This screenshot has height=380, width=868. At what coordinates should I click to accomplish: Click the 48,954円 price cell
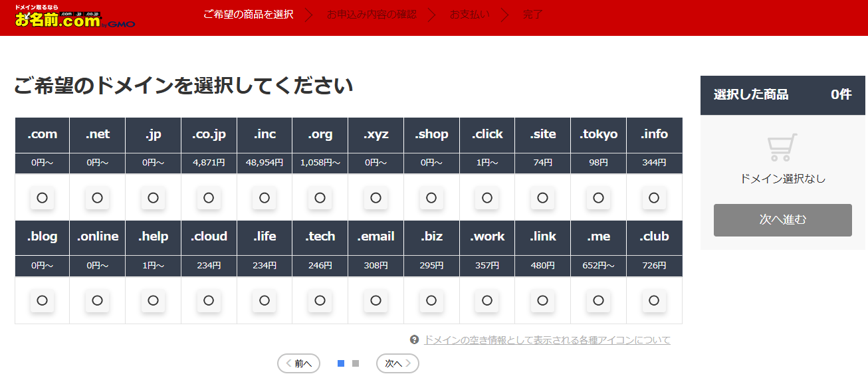pos(265,163)
